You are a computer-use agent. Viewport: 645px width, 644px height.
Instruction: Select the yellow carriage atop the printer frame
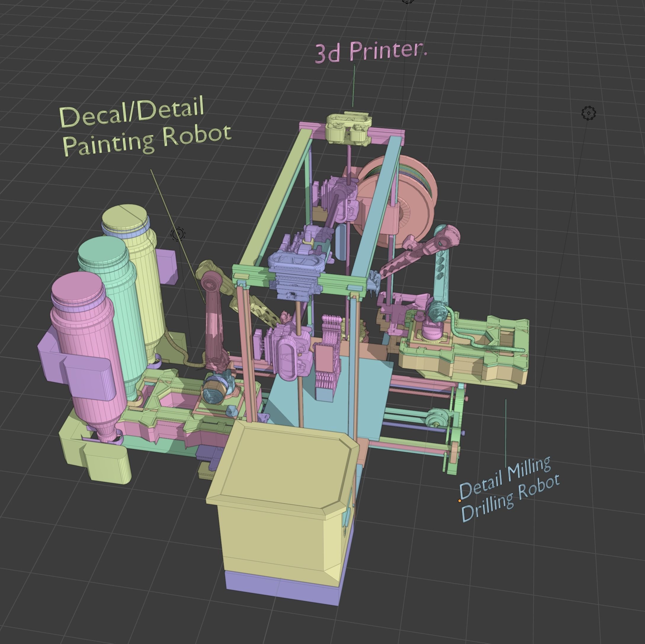[x=349, y=129]
